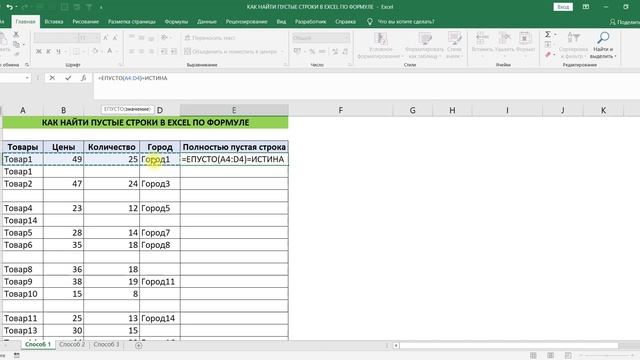Click the Поделиться share button
The width and height of the screenshot is (640, 360).
624,22
